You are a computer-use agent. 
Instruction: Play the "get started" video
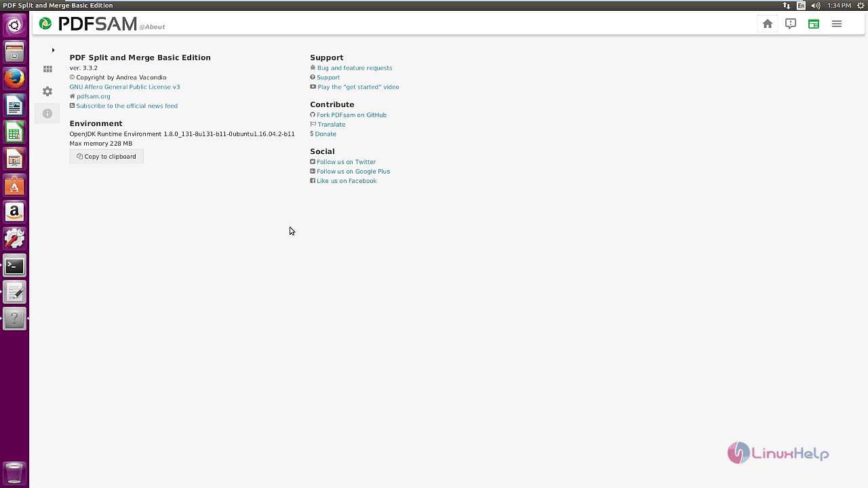click(x=358, y=87)
